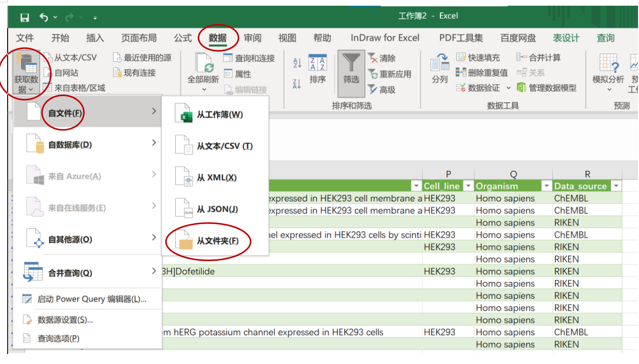The image size is (639, 364).
Task: Click the Save icon in the title bar
Action: pos(25,18)
